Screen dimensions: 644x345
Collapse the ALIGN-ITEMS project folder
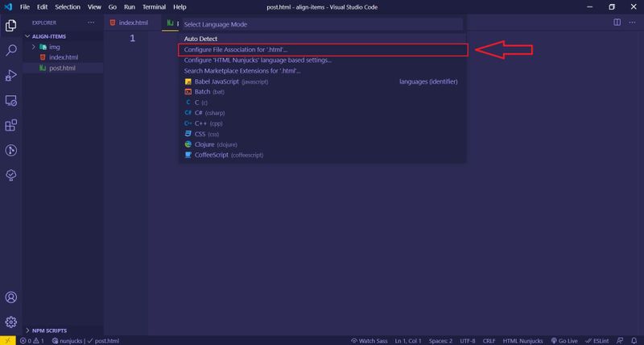tap(48, 36)
